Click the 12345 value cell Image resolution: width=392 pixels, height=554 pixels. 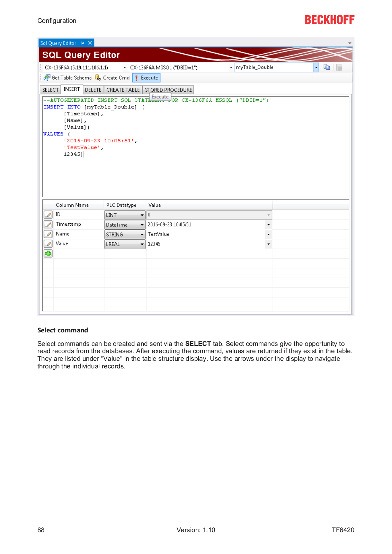(x=206, y=244)
